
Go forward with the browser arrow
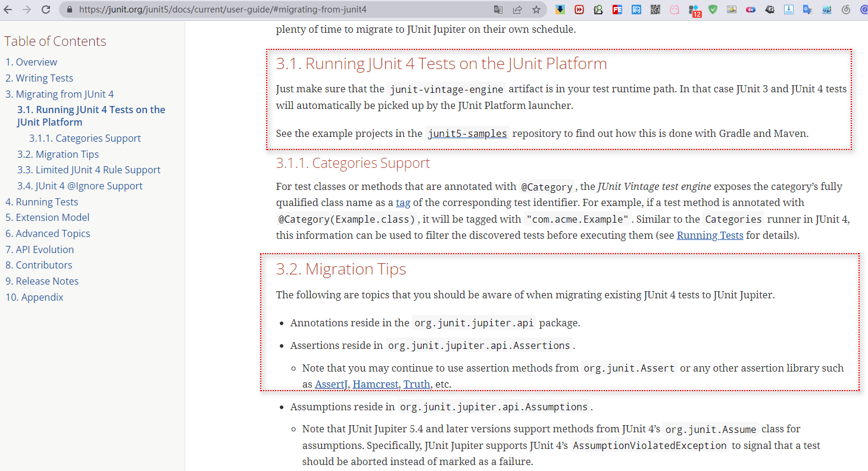[x=27, y=10]
